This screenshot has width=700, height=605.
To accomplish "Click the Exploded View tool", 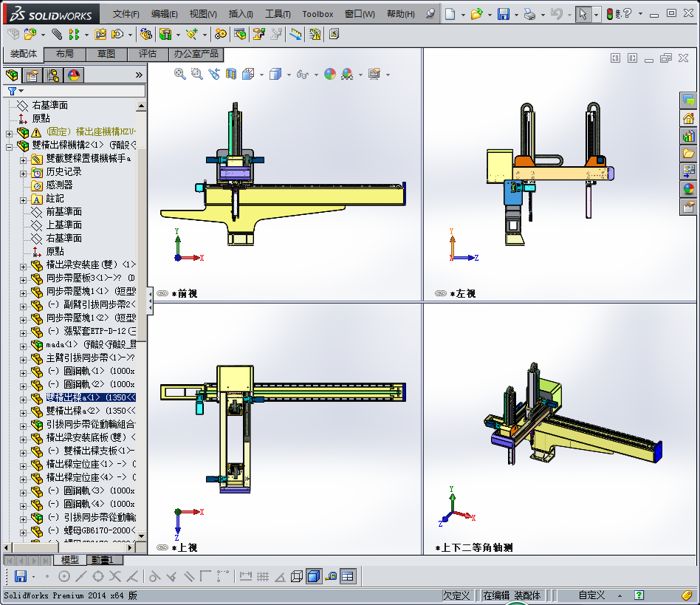I will (x=259, y=34).
